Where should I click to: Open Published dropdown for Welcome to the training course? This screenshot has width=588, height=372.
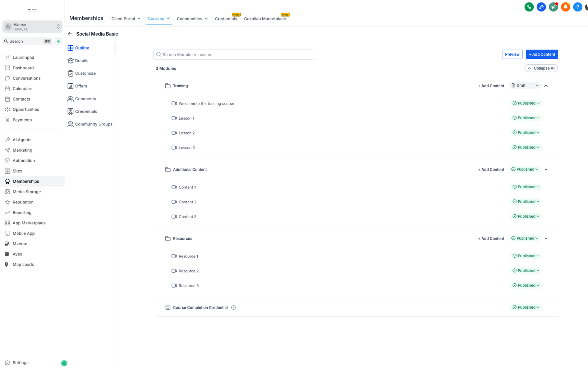526,103
